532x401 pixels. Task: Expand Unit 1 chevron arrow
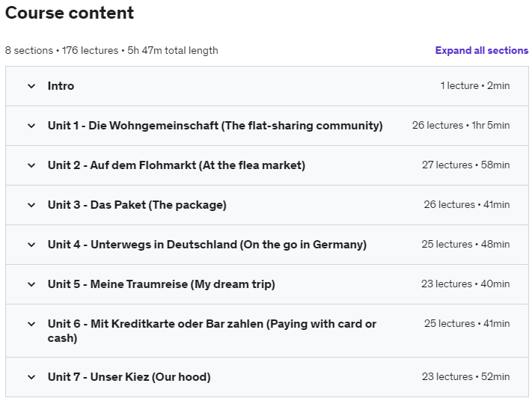pos(31,126)
